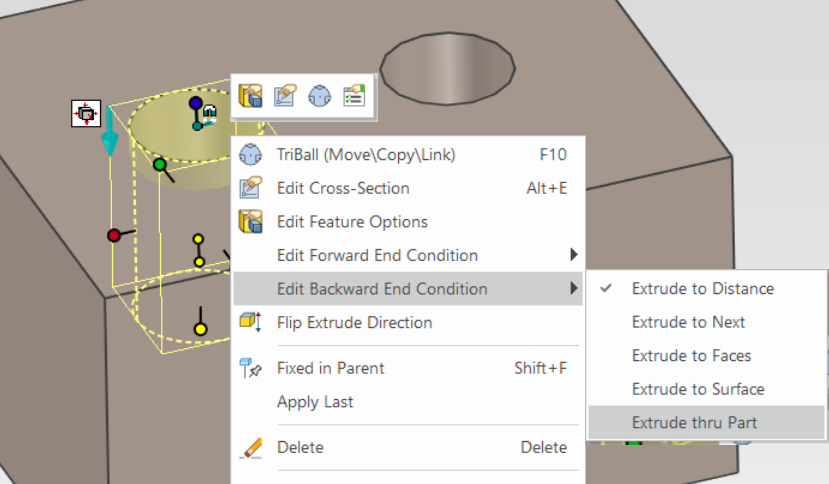The height and width of the screenshot is (484, 829).
Task: Choose Extrude to Next end condition
Action: pyautogui.click(x=688, y=322)
